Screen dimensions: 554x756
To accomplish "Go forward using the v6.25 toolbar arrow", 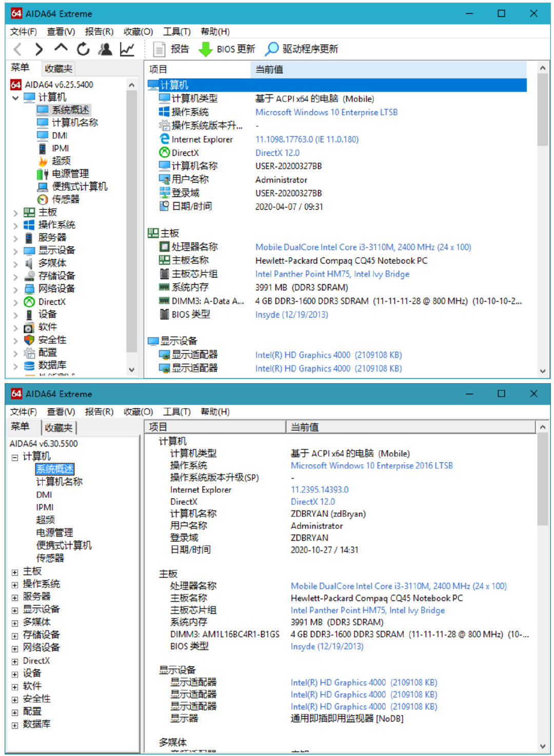I will click(38, 49).
